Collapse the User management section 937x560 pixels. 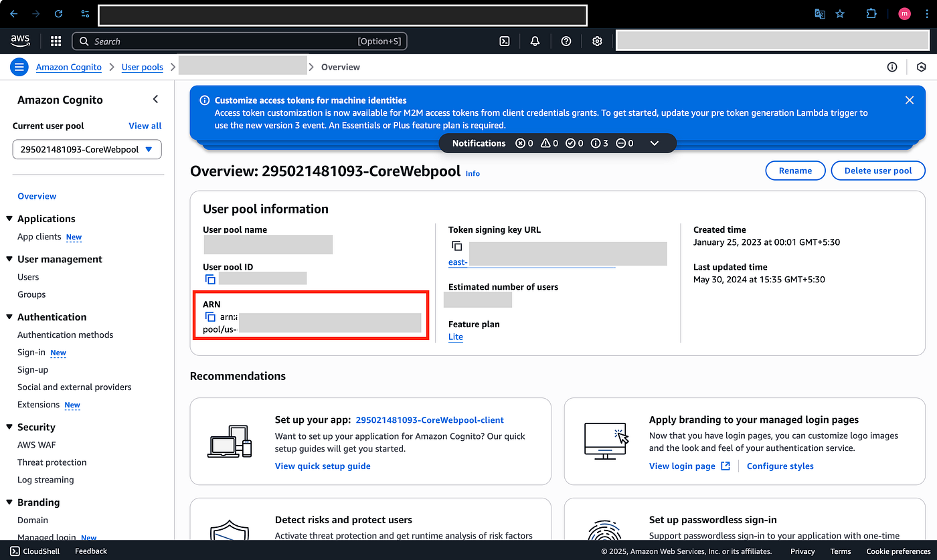coord(9,259)
